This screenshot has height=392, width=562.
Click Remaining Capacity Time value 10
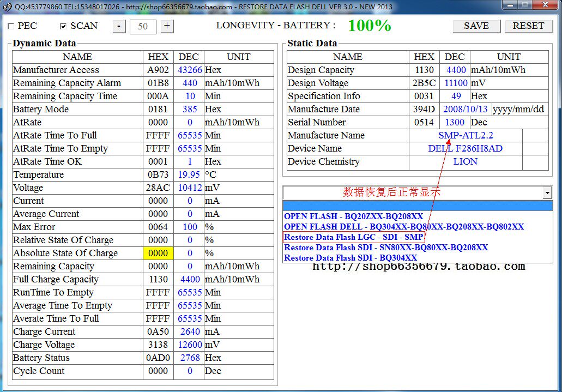190,96
